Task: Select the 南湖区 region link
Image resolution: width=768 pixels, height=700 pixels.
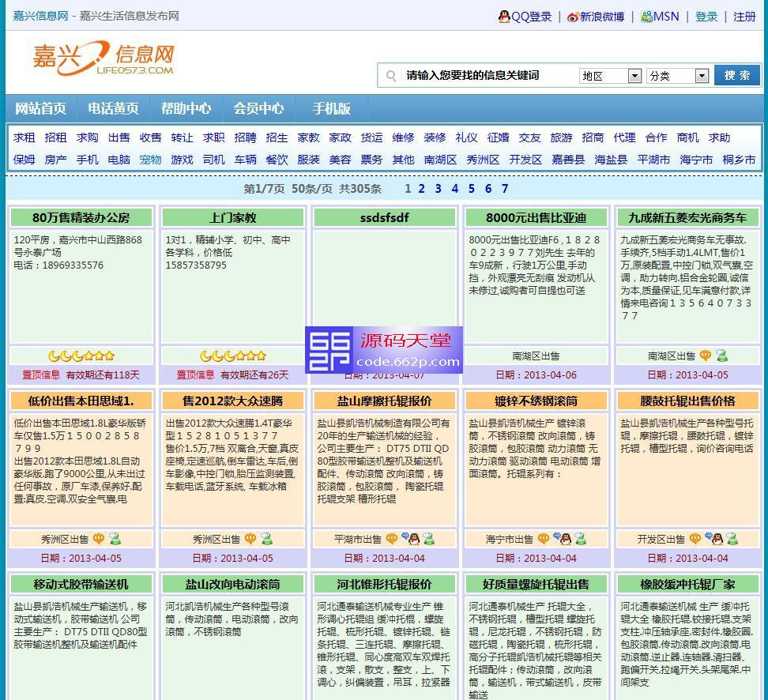Action: [x=440, y=160]
